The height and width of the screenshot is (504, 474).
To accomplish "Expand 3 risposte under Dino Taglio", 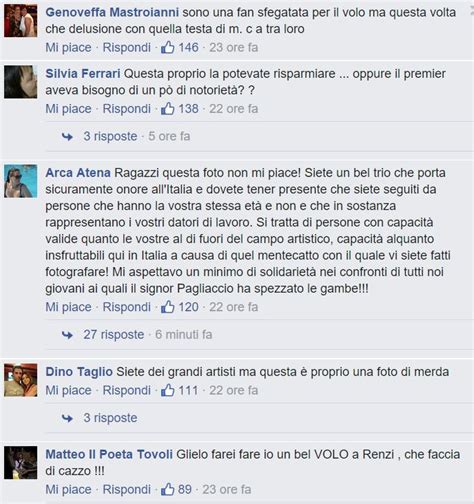I will click(x=110, y=418).
